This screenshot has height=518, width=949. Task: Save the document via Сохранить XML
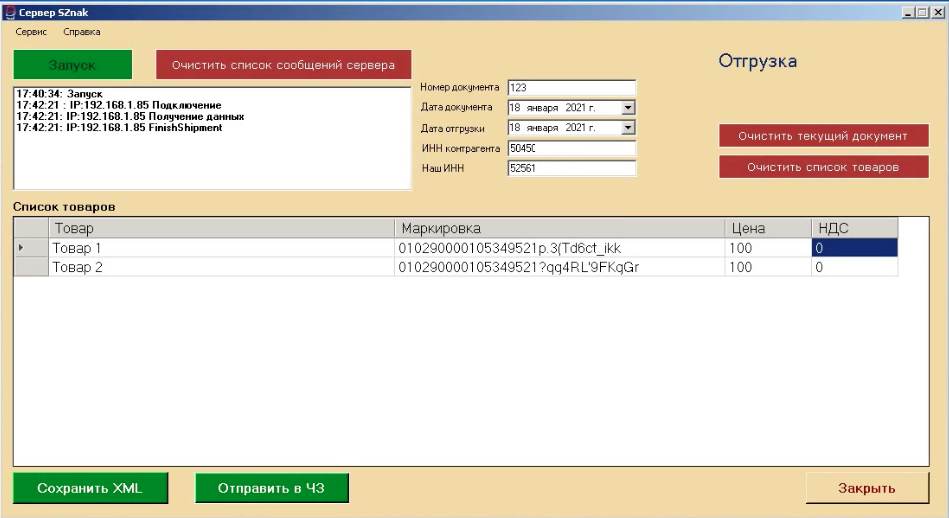point(90,488)
